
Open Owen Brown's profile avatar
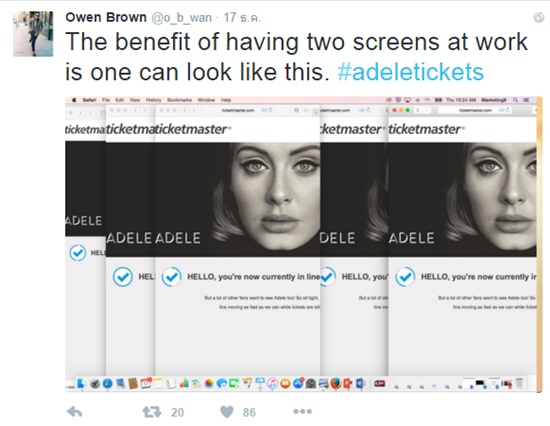coord(33,34)
